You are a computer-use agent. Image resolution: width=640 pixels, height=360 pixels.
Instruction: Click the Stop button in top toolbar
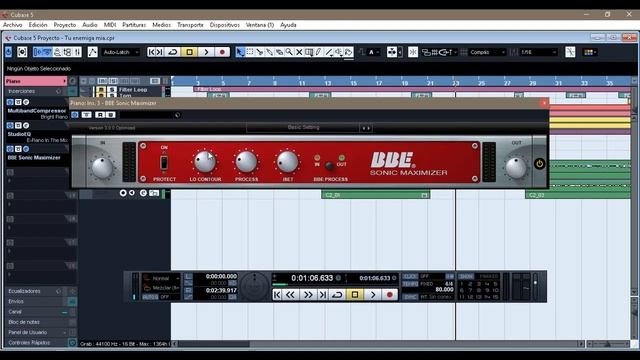click(x=189, y=52)
